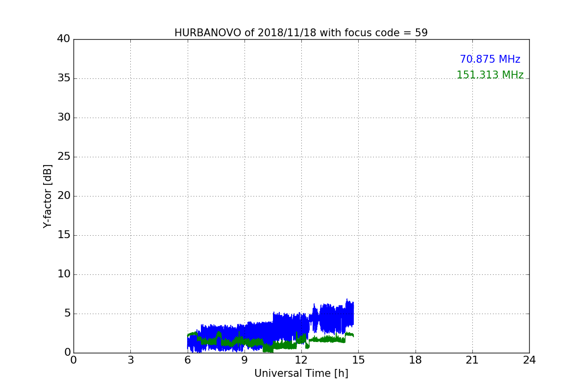Image resolution: width=588 pixels, height=392 pixels.
Task: Click the y-axis tick label 5
Action: coord(67,314)
